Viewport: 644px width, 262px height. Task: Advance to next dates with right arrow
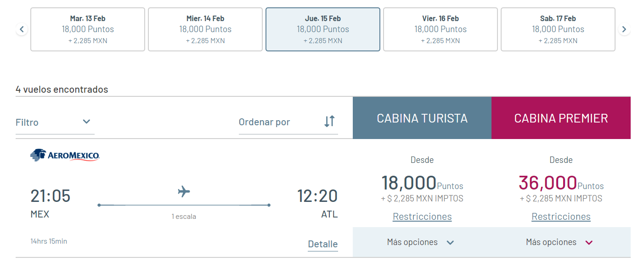(x=624, y=30)
